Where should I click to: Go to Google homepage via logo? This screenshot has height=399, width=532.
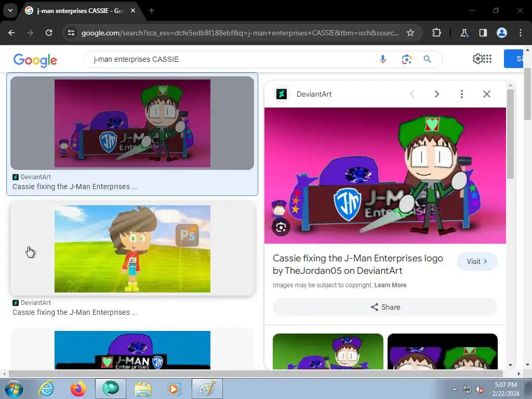[35, 60]
